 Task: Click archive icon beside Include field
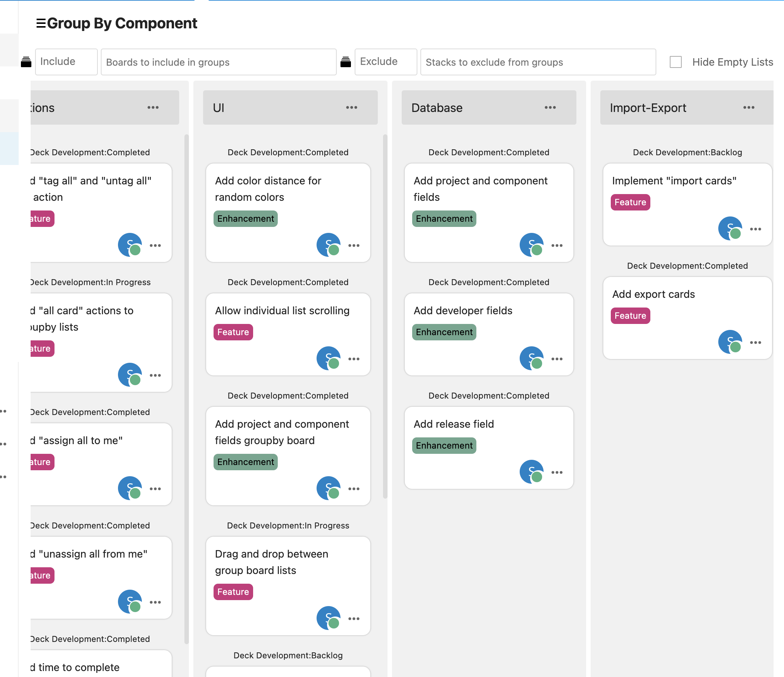point(26,62)
